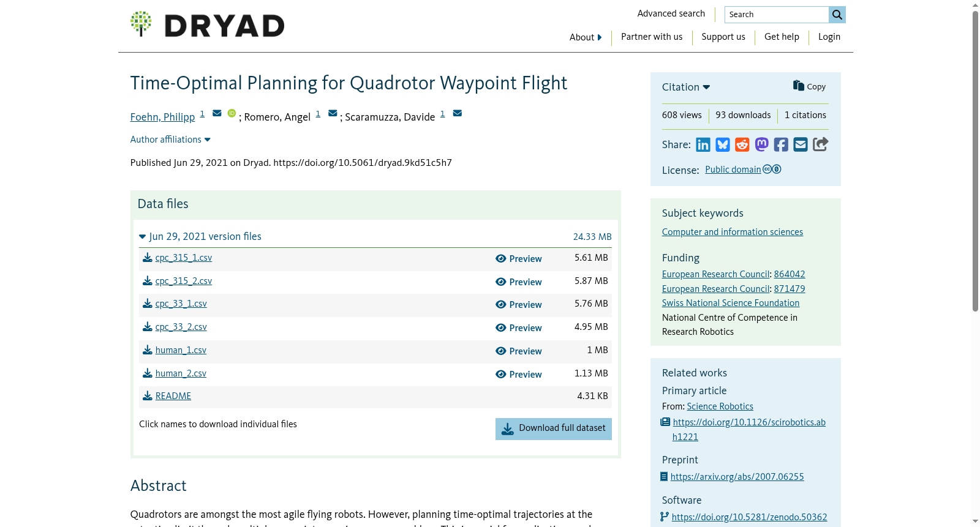The width and height of the screenshot is (980, 527).
Task: Preview the cpc_315_1.csv file
Action: tap(519, 259)
